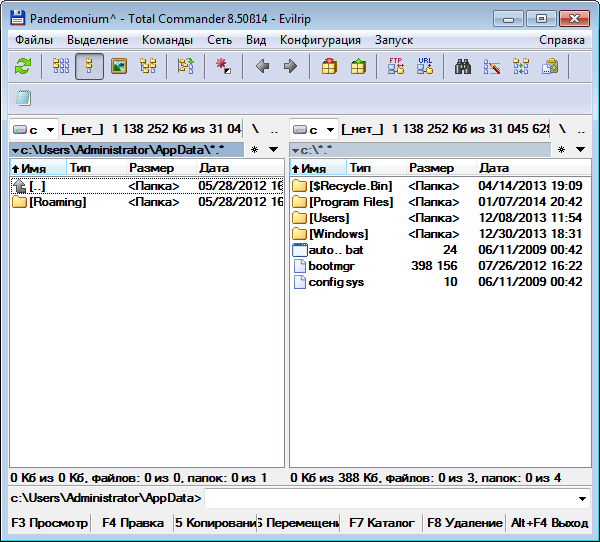This screenshot has width=600, height=542.
Task: Open the FTP connect toolbar icon
Action: point(395,66)
